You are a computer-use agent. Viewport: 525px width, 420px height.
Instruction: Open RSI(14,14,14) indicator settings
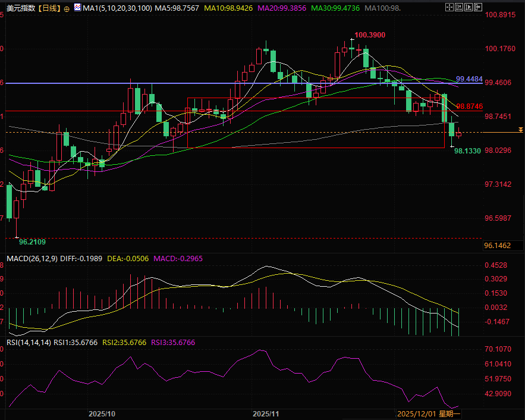(28, 342)
